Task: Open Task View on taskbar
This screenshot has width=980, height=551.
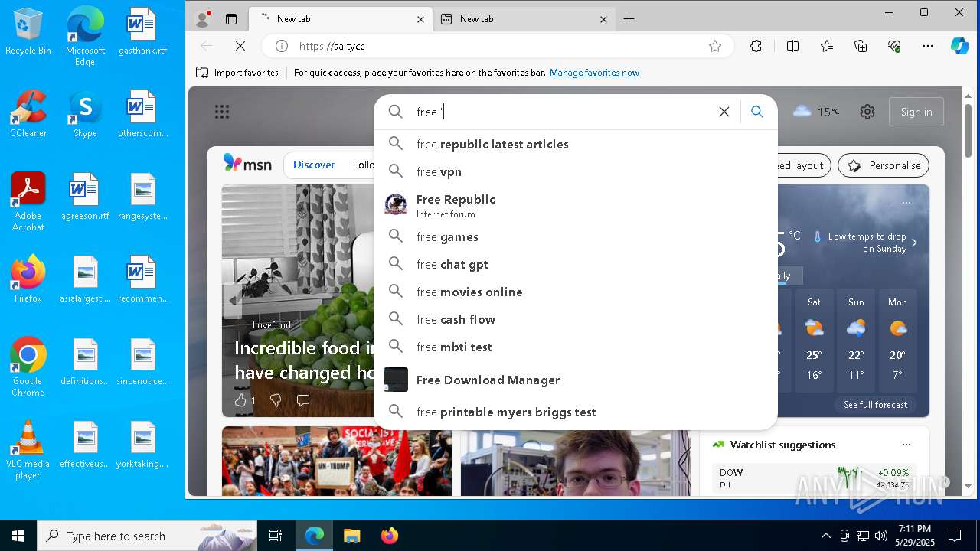Action: point(276,536)
